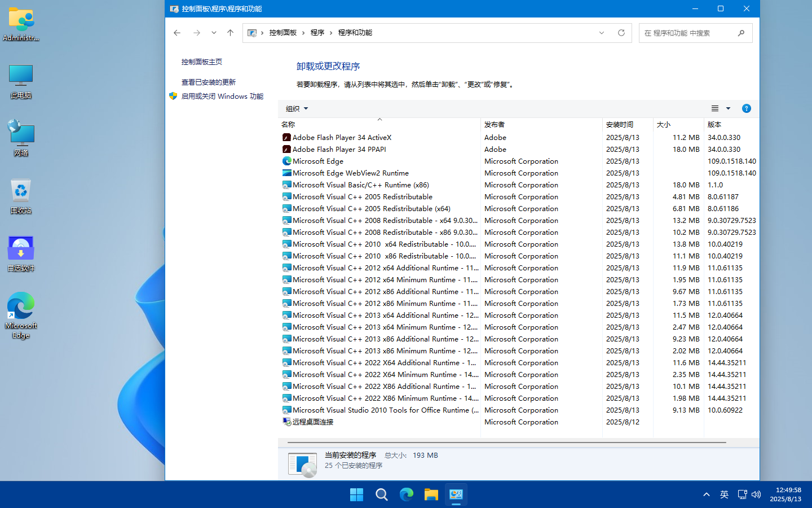The width and height of the screenshot is (812, 508).
Task: Click the volume speaker tray icon
Action: (x=756, y=494)
